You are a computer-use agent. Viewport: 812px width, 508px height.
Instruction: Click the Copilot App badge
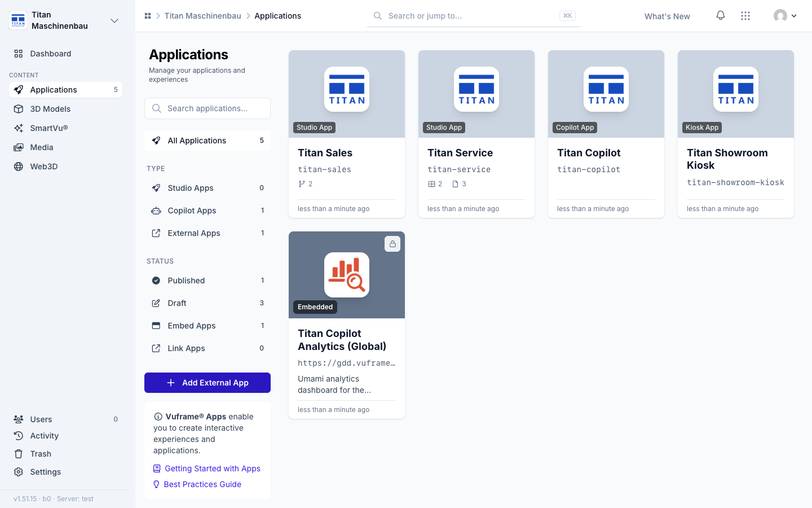click(x=575, y=128)
